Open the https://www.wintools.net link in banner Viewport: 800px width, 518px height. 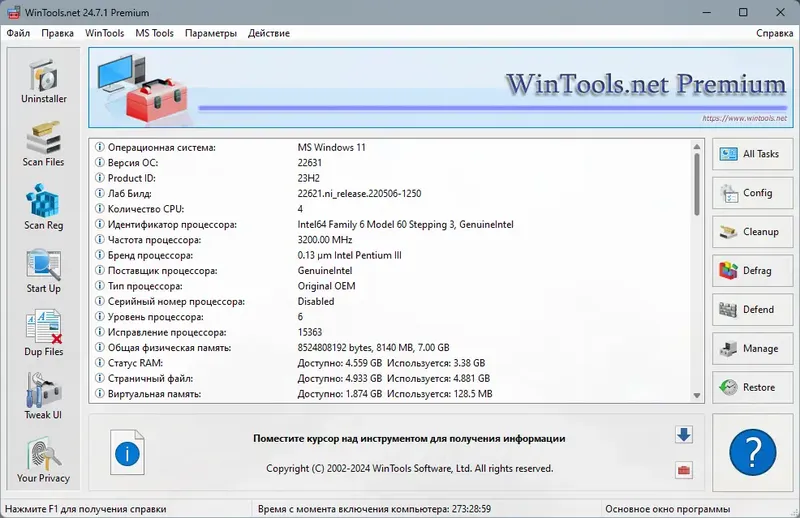coord(744,118)
